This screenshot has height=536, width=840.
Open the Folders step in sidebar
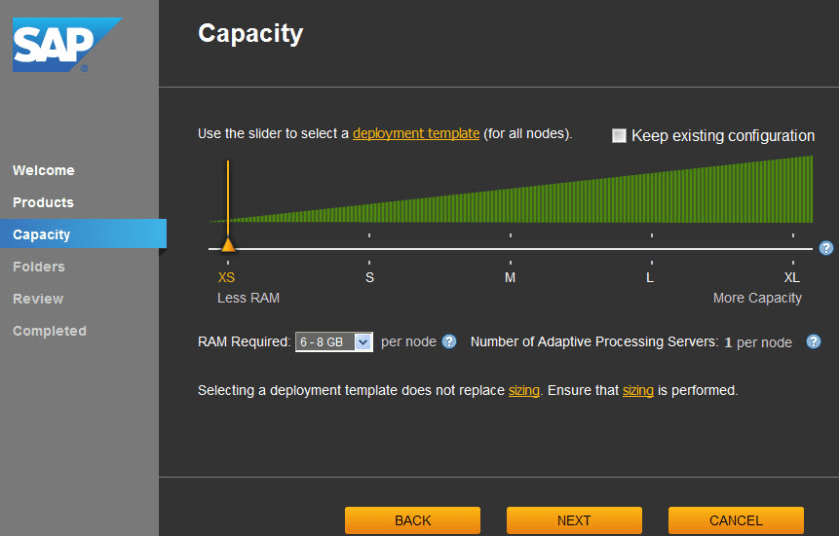[x=39, y=267]
